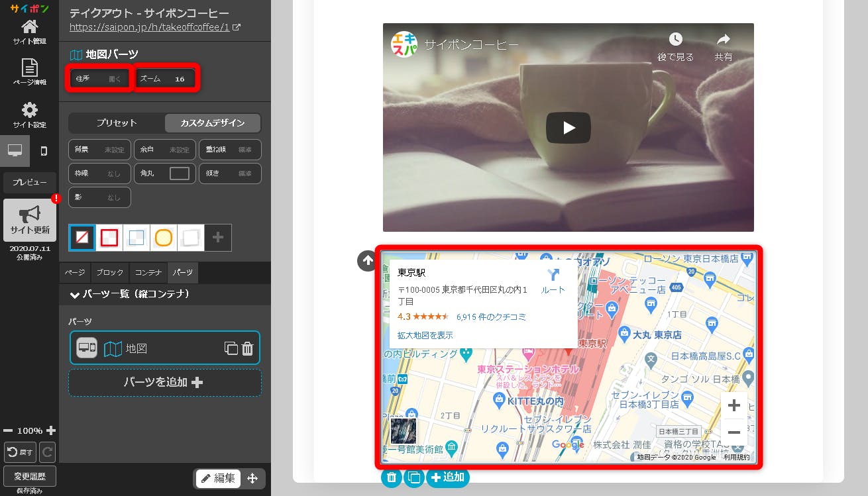Duplicate the 地図 part in parts list
This screenshot has width=868, height=496.
231,348
